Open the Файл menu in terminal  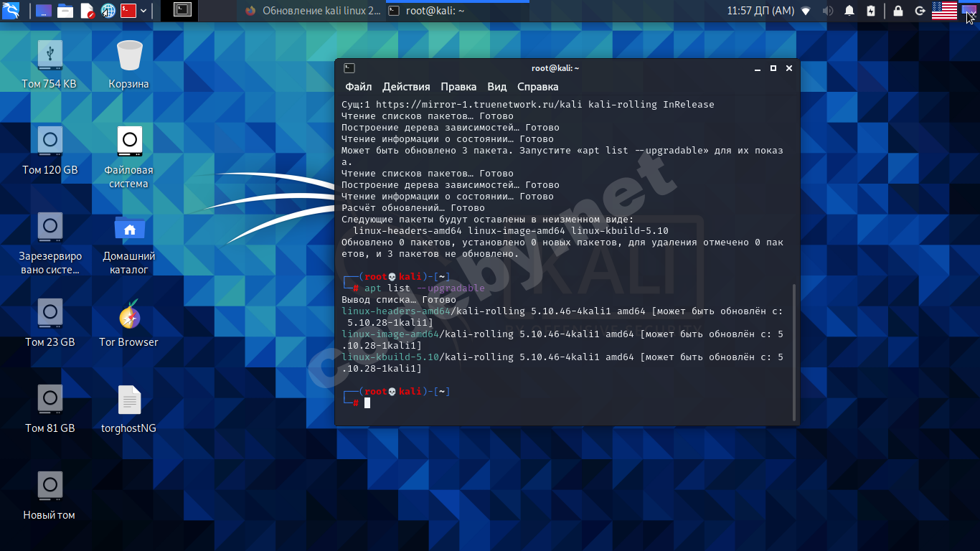tap(358, 87)
